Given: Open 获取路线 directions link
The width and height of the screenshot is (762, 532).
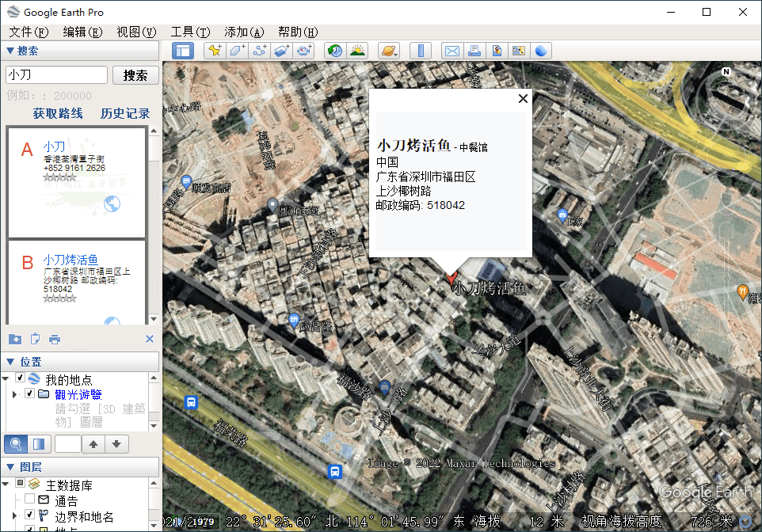Looking at the screenshot, I should click(58, 113).
